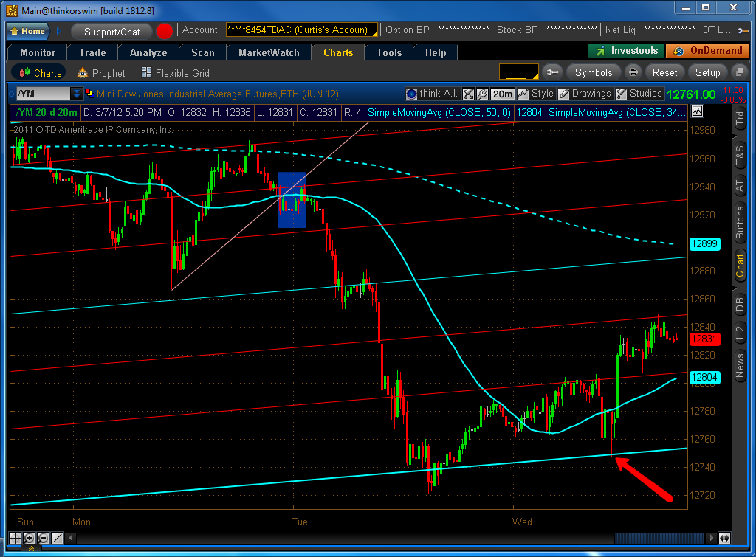756x557 pixels.
Task: Switch to the Scan tab
Action: pos(202,52)
